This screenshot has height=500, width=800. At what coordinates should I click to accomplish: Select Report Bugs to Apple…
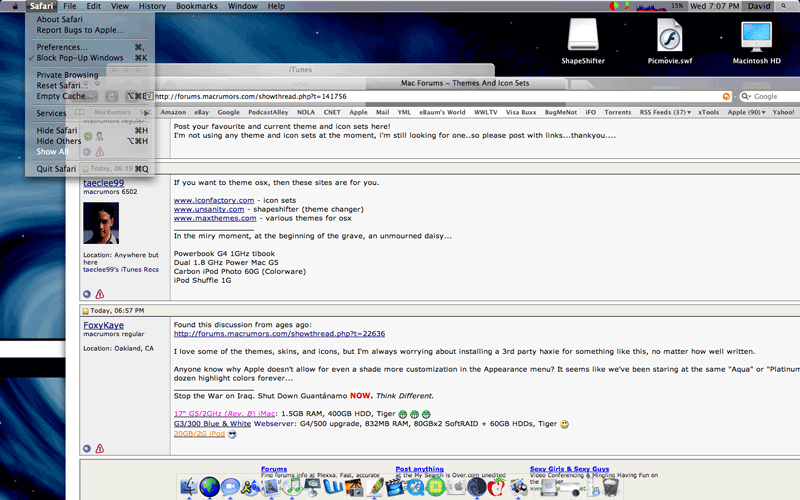(x=90, y=30)
